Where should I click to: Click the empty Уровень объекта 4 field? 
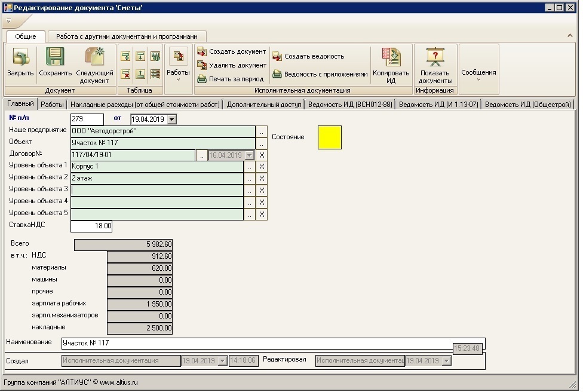pyautogui.click(x=157, y=203)
